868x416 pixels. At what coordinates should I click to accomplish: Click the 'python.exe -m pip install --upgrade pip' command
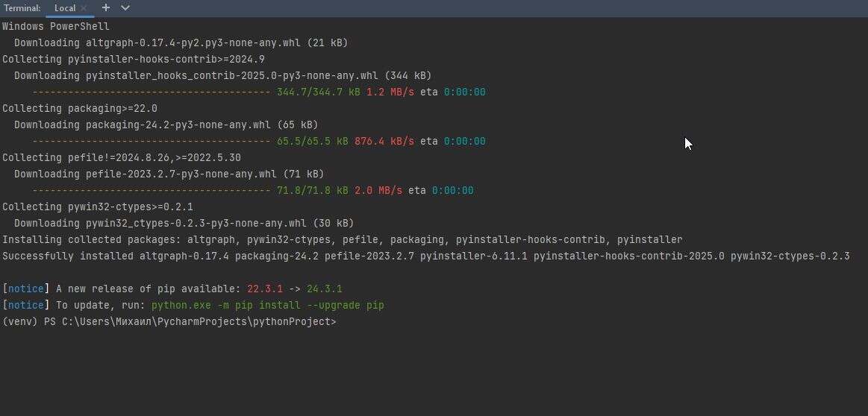pos(267,306)
